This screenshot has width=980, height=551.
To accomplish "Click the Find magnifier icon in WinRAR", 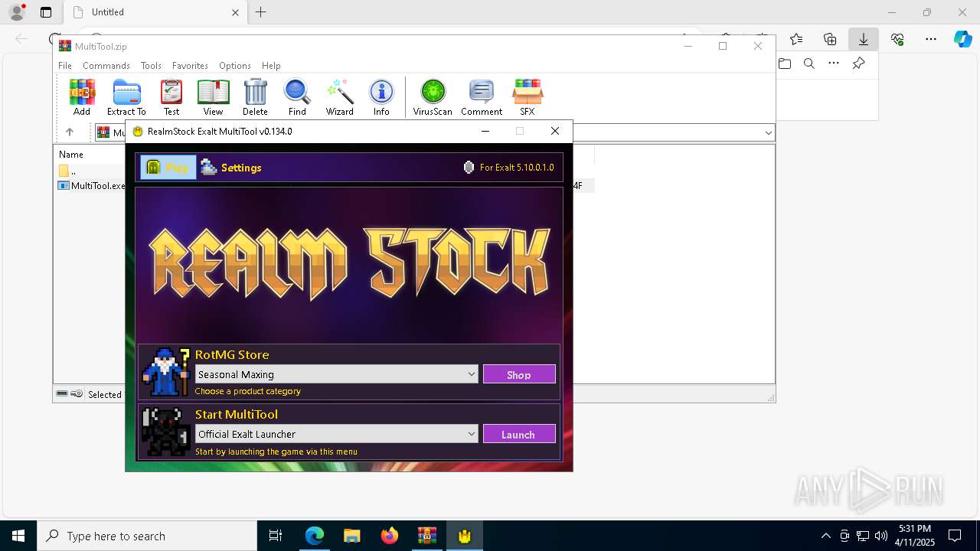I will coord(297,97).
